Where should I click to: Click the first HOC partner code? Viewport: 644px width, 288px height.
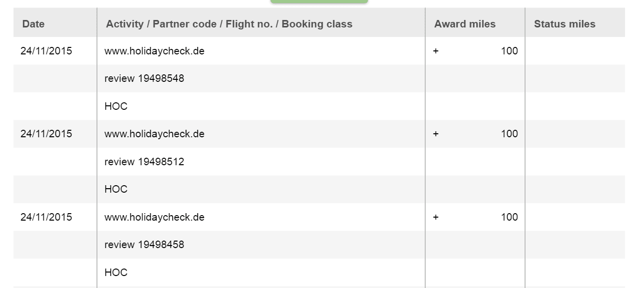[x=116, y=106]
